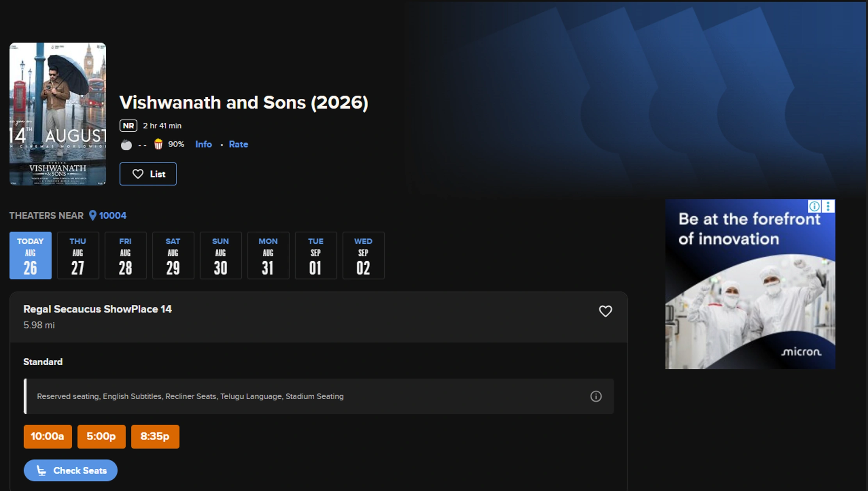
Task: Select the Tue Sep 01 date tab
Action: tap(316, 255)
